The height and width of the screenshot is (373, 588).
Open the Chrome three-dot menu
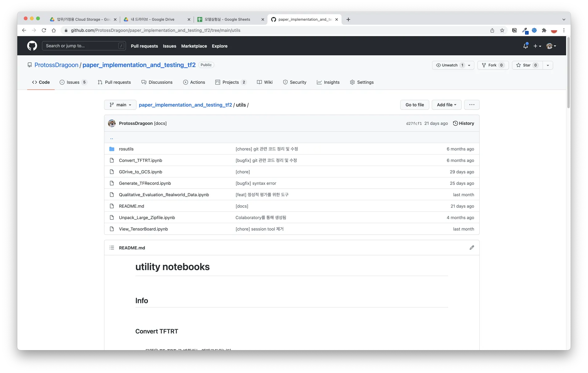564,30
